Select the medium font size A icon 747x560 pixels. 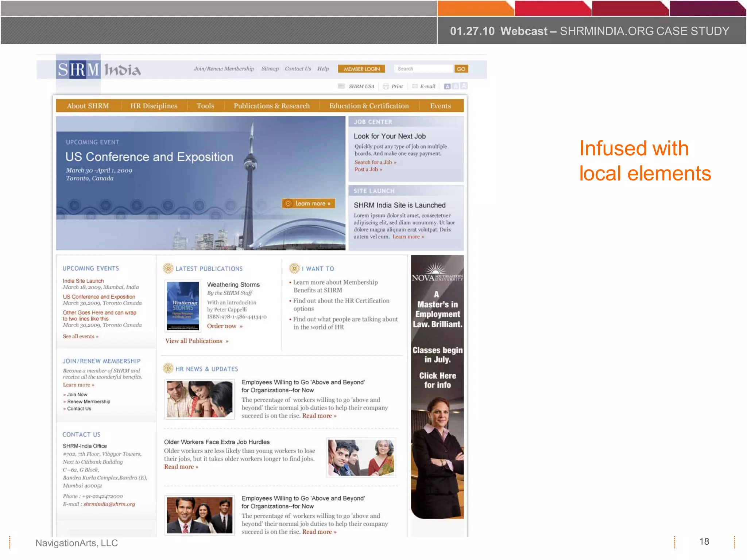pyautogui.click(x=456, y=86)
